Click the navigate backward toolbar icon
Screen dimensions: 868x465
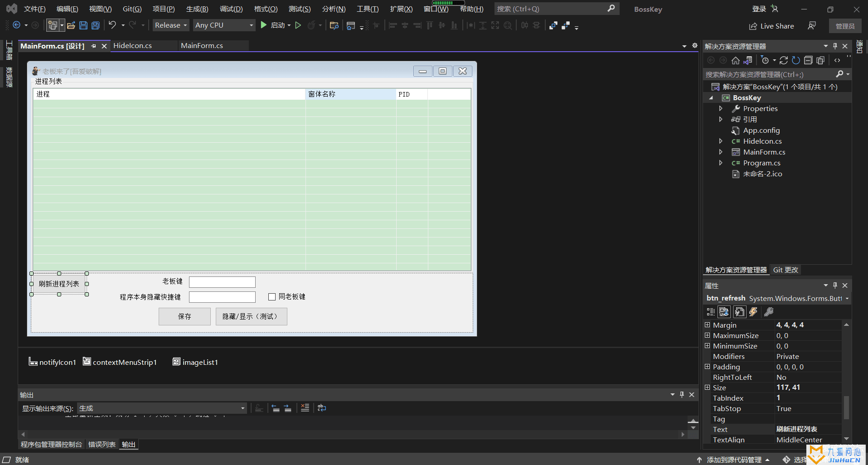tap(17, 25)
